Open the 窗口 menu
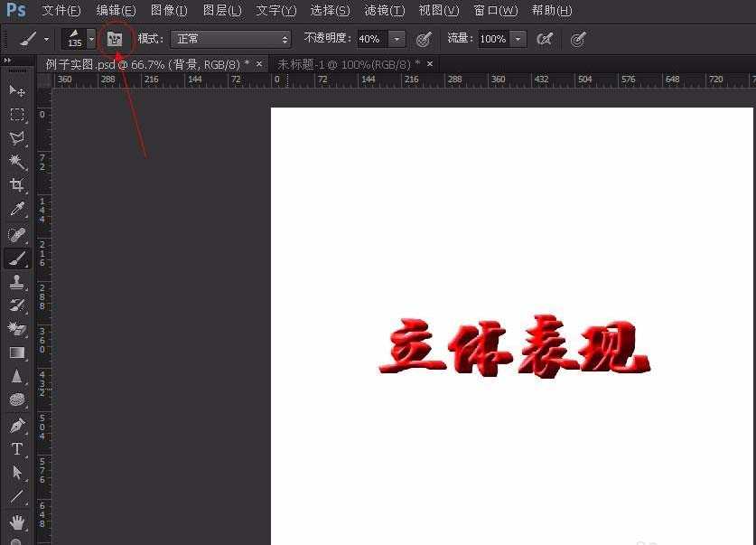 pyautogui.click(x=495, y=11)
